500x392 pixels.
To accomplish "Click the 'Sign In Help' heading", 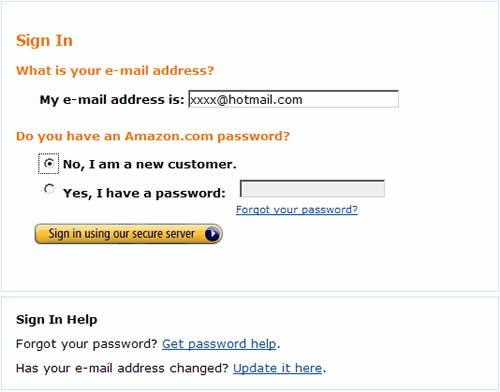I will tap(57, 319).
